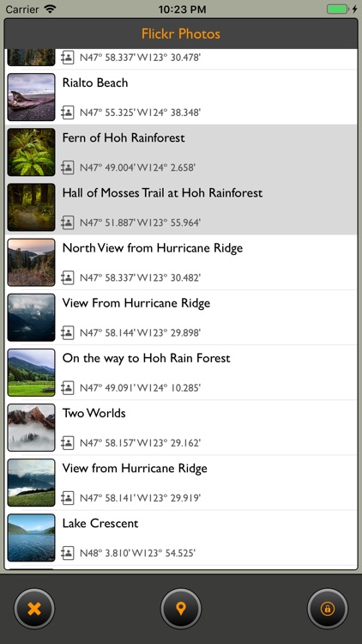Open the Lake Crescent thumbnail
Image resolution: width=362 pixels, height=644 pixels.
click(x=31, y=538)
